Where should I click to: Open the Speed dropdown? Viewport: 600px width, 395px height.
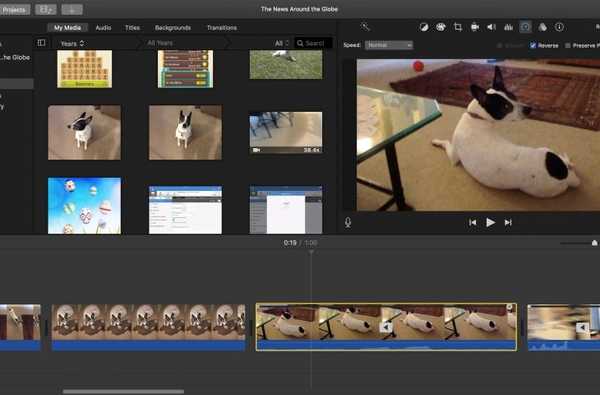389,45
